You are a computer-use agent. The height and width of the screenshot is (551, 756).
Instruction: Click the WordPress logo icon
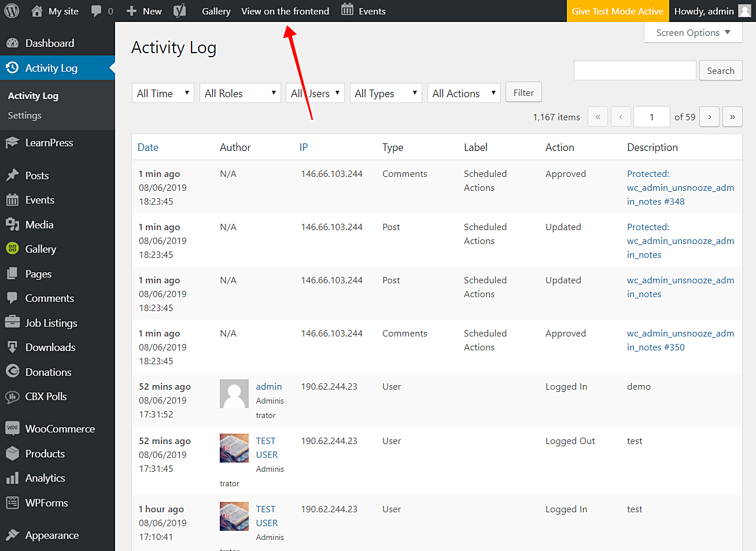point(12,11)
